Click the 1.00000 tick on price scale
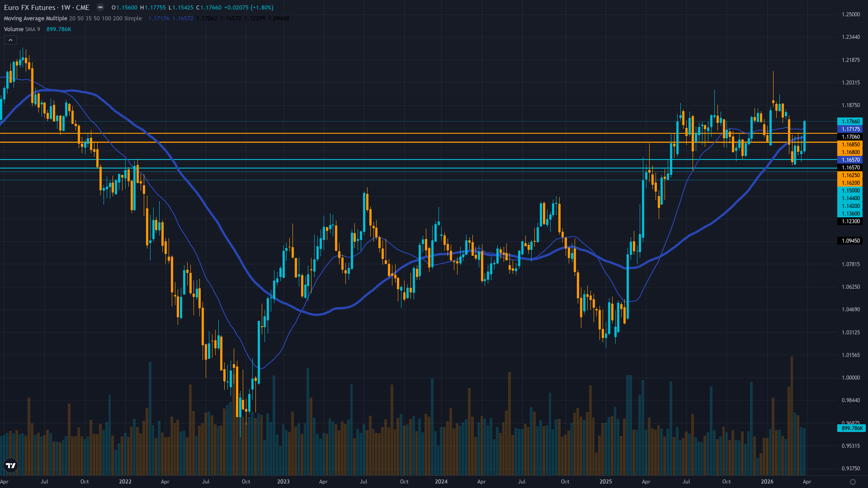This screenshot has height=488, width=868. click(851, 378)
